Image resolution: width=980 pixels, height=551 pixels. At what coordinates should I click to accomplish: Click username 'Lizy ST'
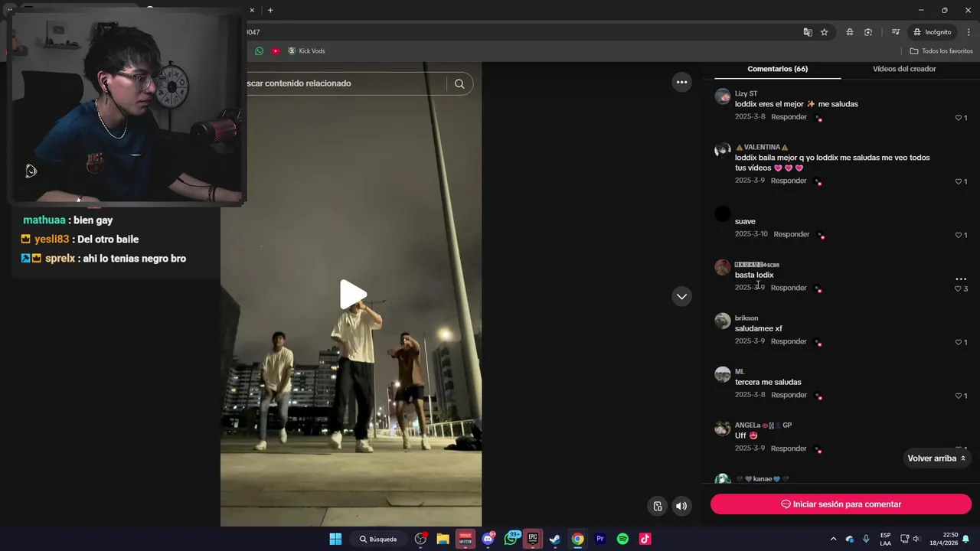[746, 93]
